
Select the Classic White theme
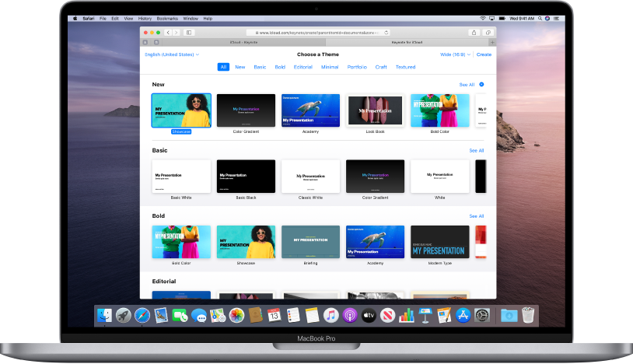[310, 177]
